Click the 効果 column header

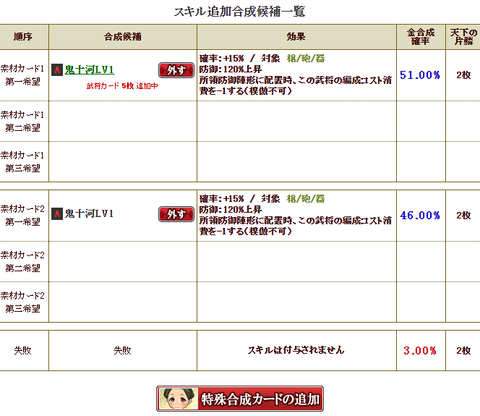(x=296, y=36)
